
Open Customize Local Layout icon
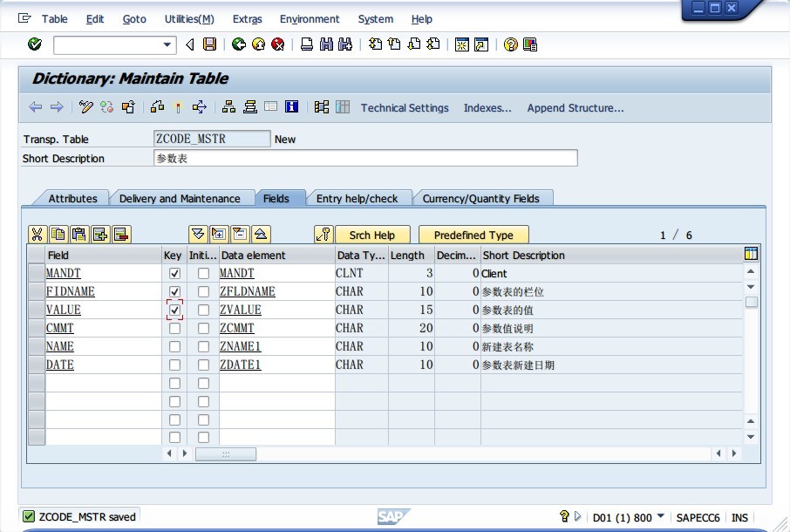(530, 44)
